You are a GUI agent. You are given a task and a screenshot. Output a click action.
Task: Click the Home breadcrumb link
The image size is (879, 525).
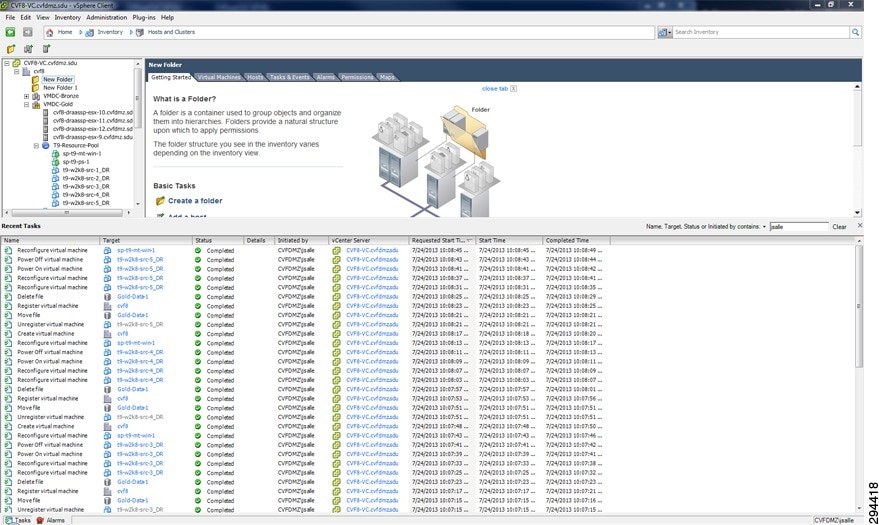click(65, 32)
